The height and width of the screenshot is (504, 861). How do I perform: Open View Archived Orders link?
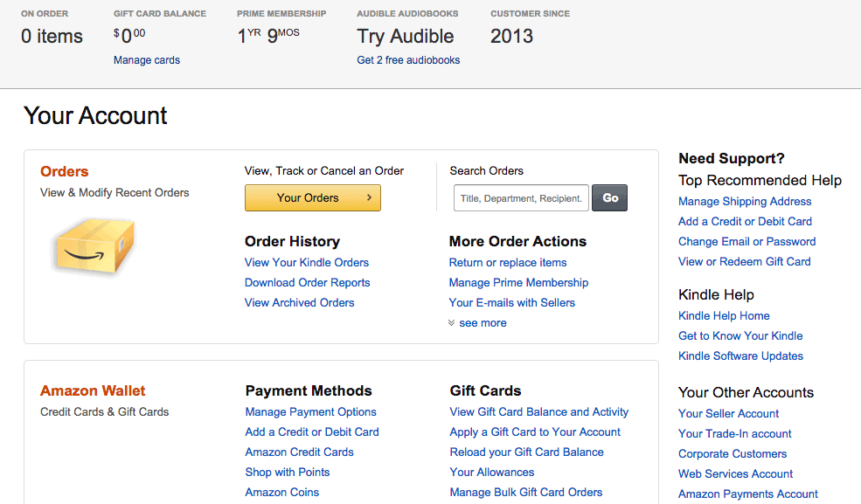pos(300,303)
